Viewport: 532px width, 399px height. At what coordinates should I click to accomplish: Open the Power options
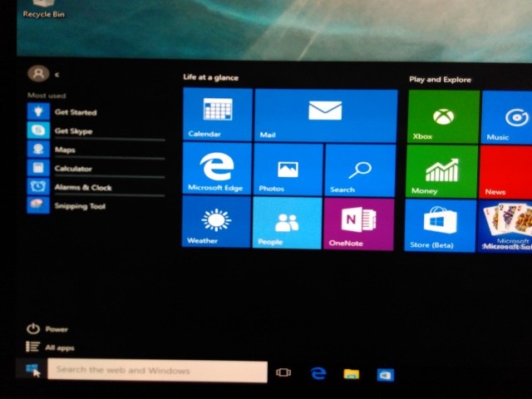47,328
